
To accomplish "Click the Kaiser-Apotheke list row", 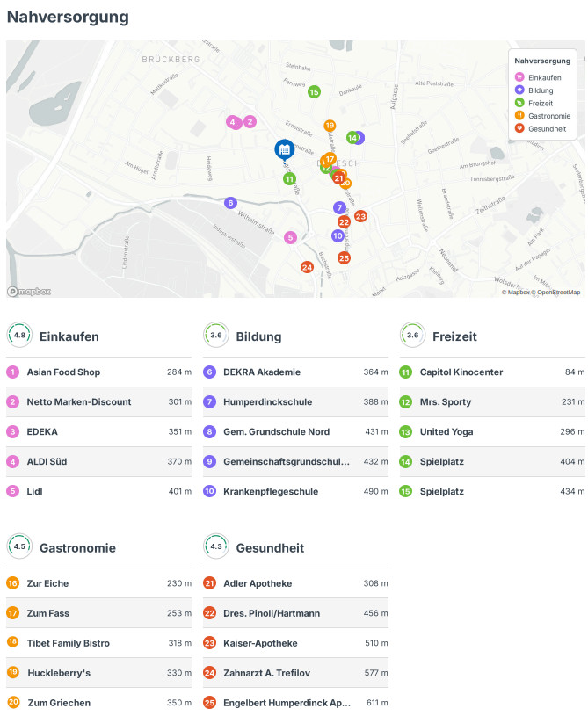I will [x=295, y=643].
